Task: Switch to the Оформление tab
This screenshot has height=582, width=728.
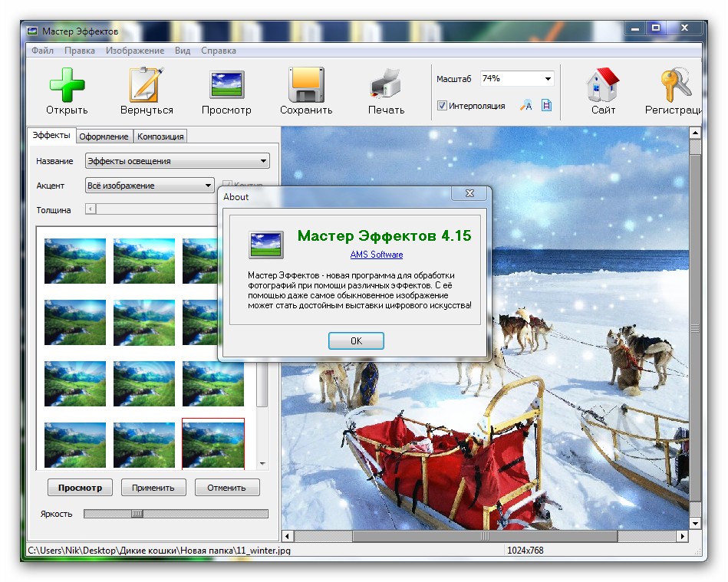Action: (104, 136)
